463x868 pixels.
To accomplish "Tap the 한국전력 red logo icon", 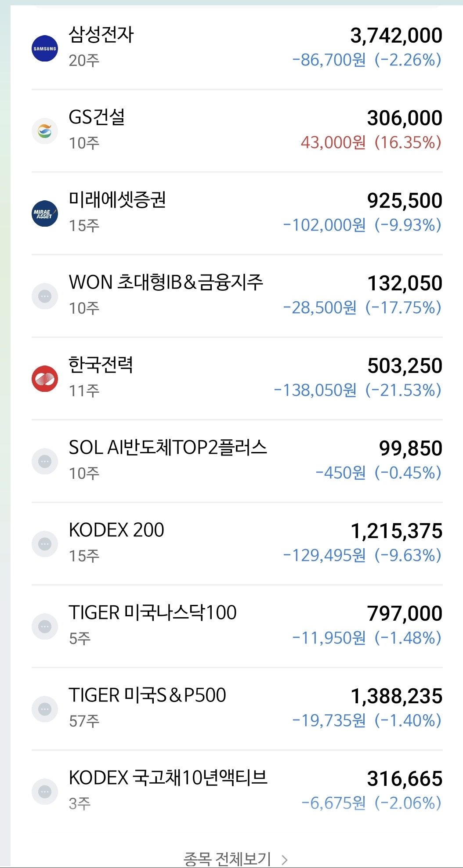I will (45, 379).
